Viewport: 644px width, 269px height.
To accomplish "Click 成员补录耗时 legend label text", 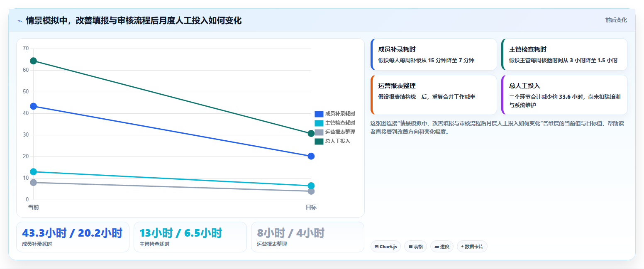I will click(x=340, y=114).
